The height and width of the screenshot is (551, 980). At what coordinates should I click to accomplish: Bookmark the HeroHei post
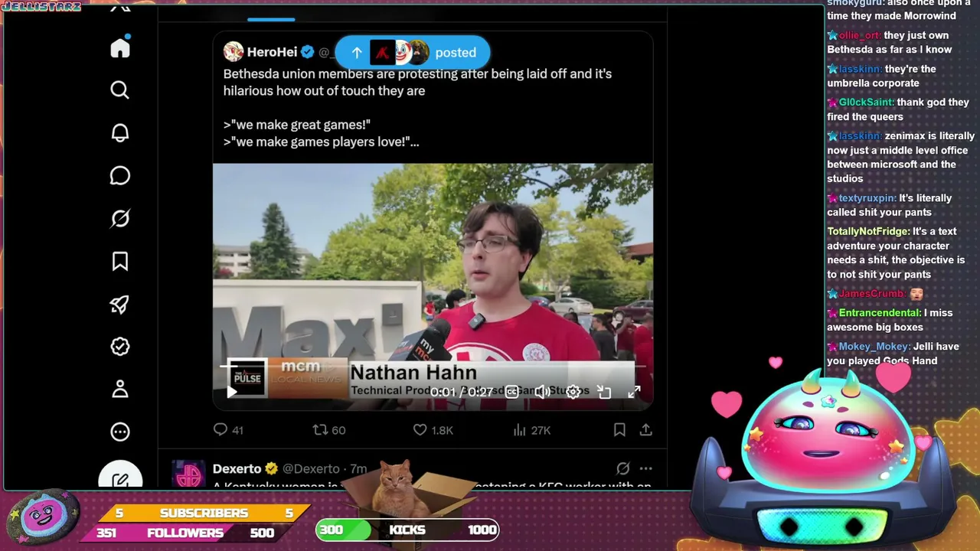point(619,430)
